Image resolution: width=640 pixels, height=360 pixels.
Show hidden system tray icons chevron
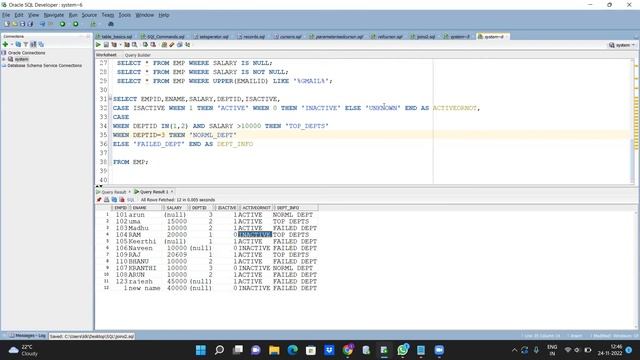coord(514,350)
